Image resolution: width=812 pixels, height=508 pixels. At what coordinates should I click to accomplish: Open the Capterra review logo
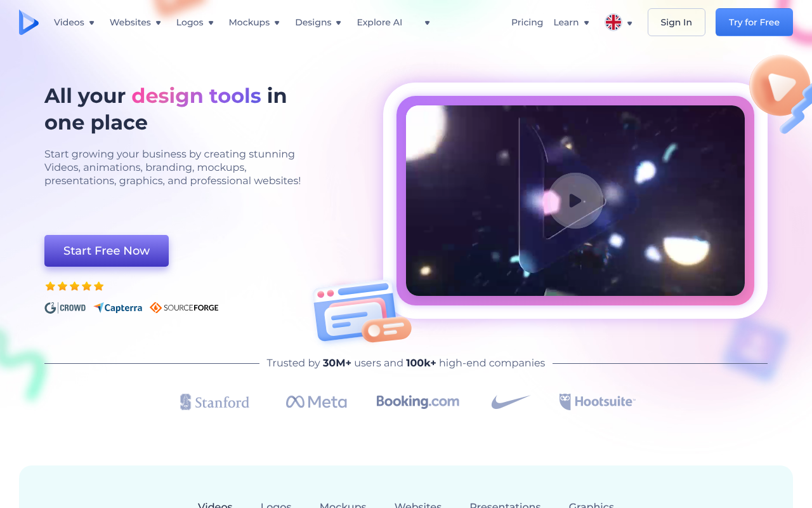118,308
